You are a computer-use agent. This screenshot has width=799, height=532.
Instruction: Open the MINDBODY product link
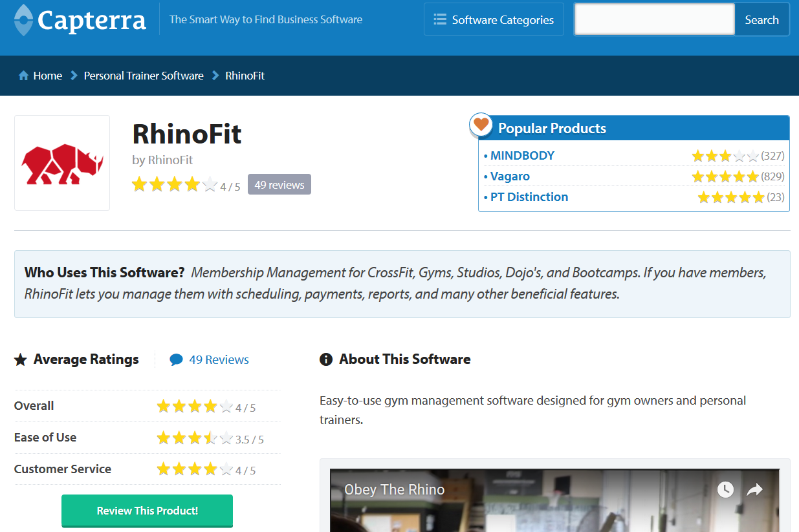click(521, 155)
